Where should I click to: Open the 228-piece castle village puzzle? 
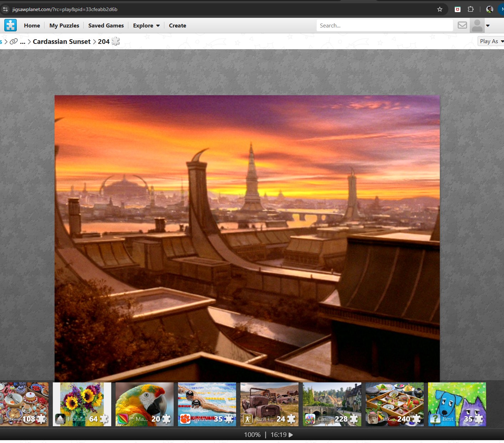pyautogui.click(x=332, y=404)
